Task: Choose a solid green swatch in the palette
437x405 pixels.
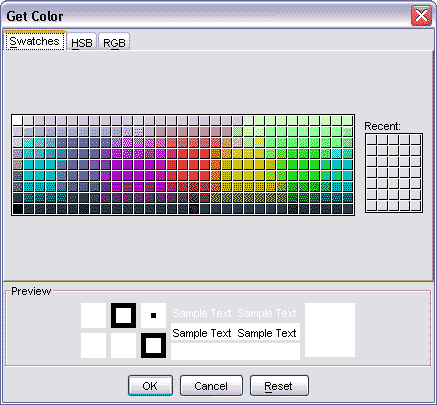Action: 304,165
